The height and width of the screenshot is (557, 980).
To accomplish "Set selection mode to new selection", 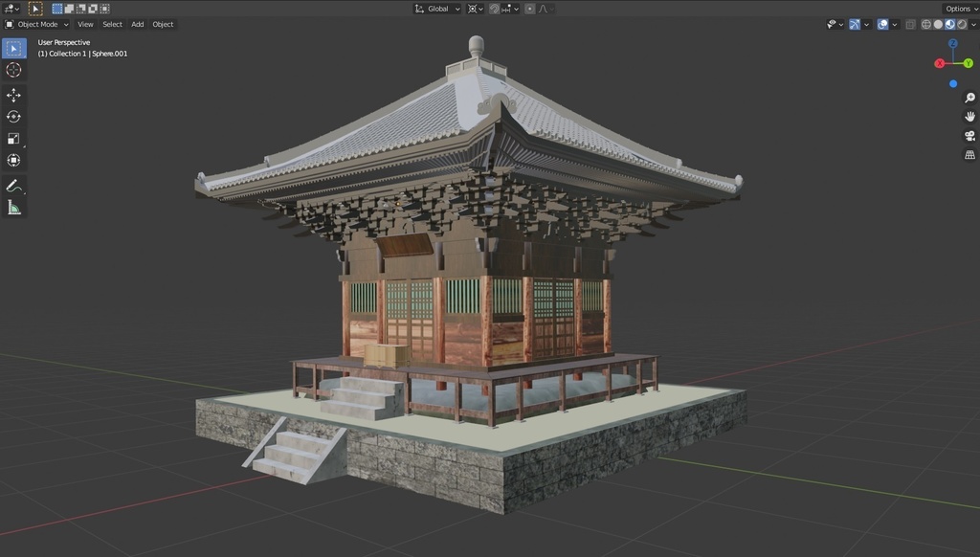I will [56, 9].
